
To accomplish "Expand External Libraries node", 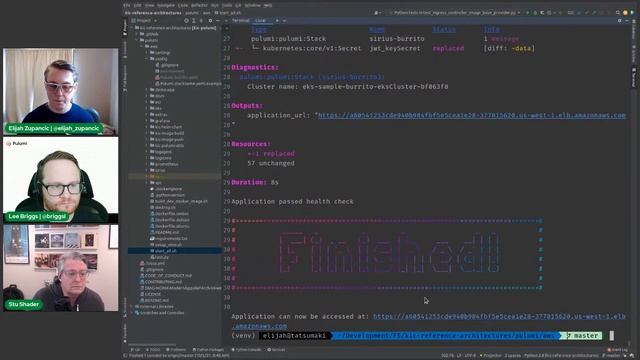I will (132, 307).
